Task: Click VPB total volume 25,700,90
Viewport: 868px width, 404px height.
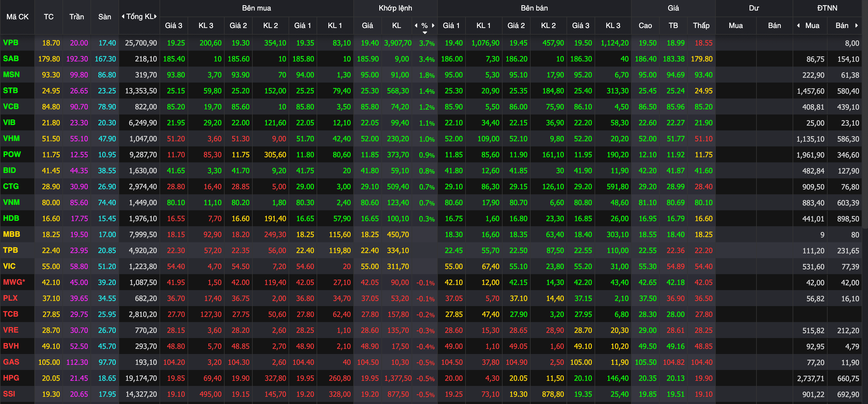Action: (141, 43)
